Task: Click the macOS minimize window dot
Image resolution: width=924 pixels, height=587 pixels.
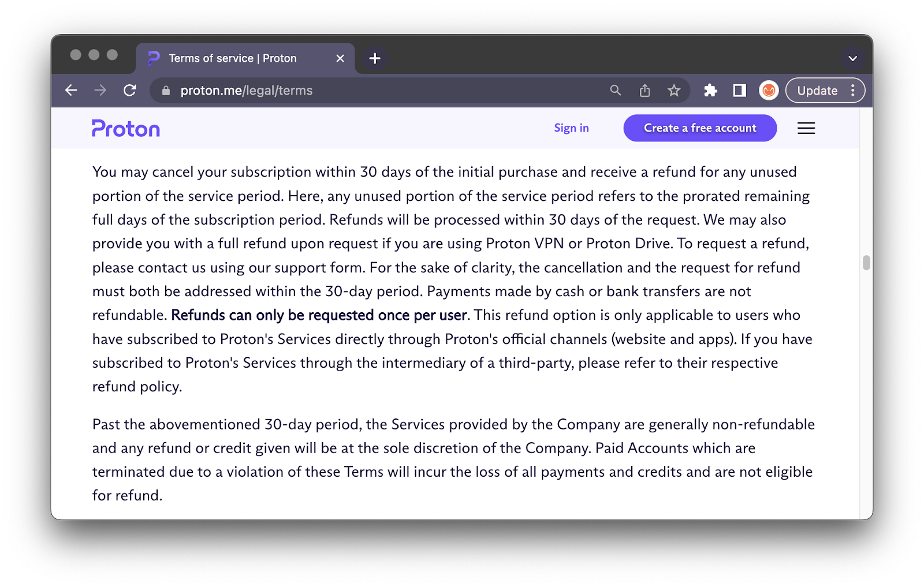Action: click(x=94, y=55)
